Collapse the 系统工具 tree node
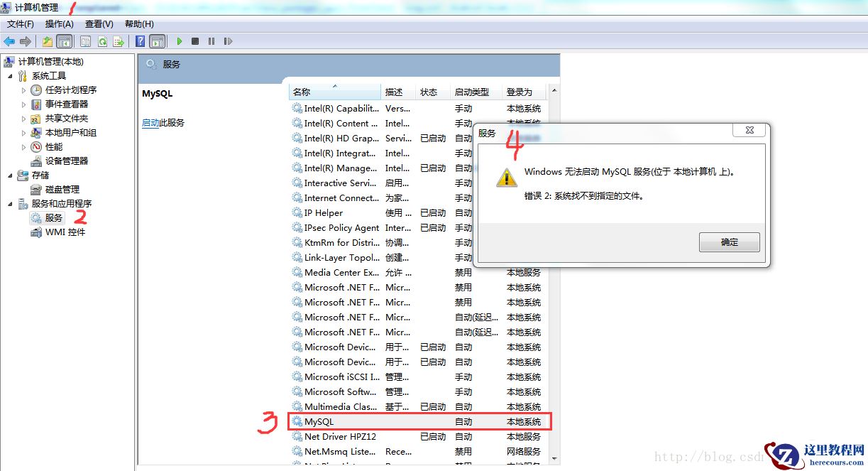The image size is (868, 471). (x=10, y=76)
